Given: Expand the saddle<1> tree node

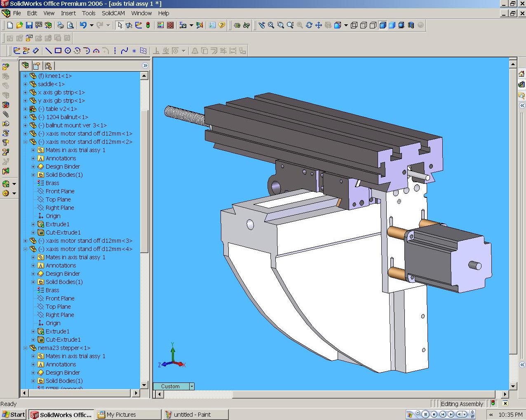Looking at the screenshot, I should click(25, 84).
